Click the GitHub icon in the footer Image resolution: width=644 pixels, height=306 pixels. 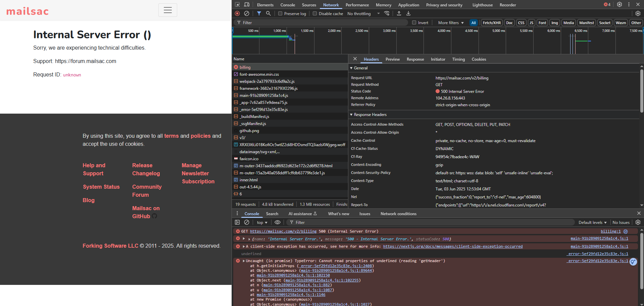[x=154, y=216]
